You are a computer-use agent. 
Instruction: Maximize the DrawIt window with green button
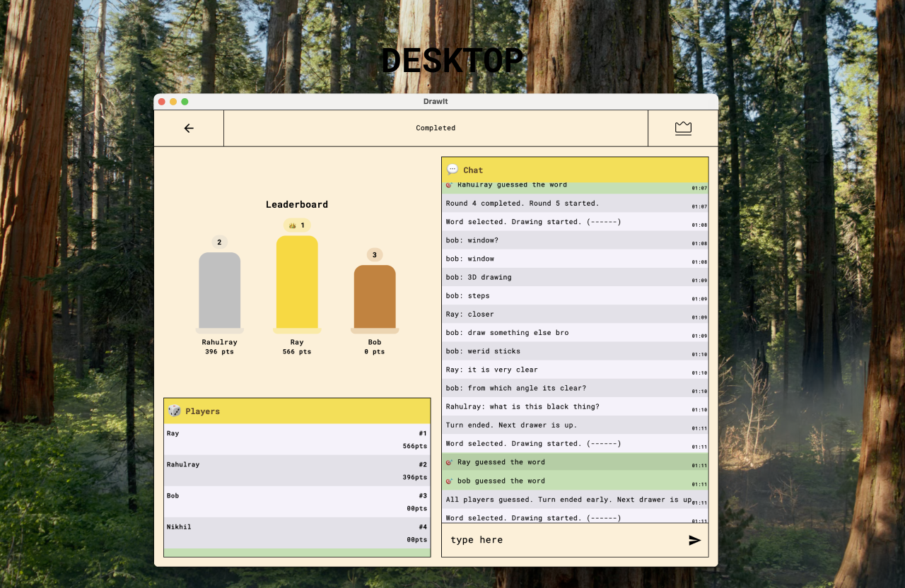point(185,102)
